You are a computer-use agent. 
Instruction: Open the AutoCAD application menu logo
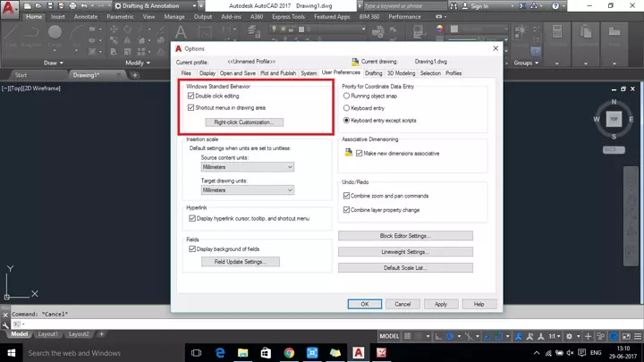pyautogui.click(x=10, y=8)
